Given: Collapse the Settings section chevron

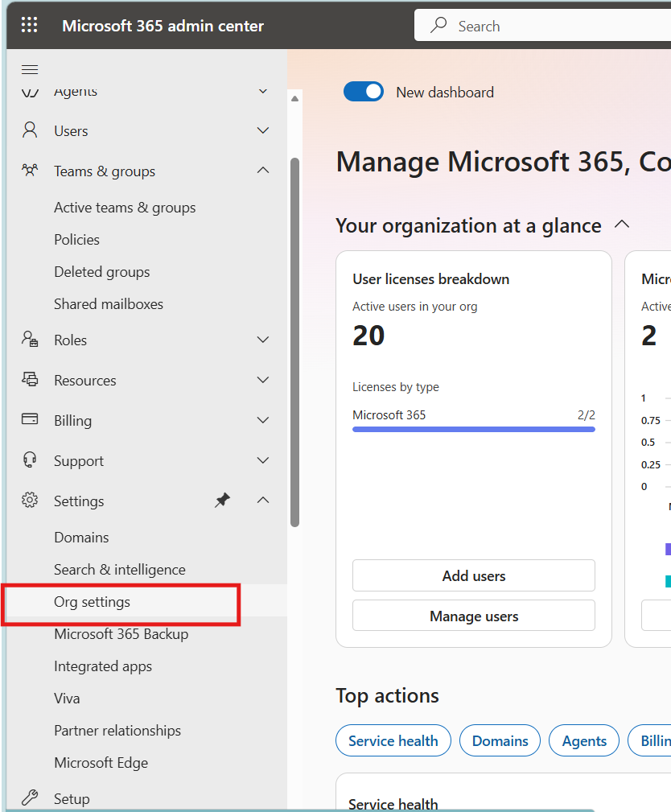Looking at the screenshot, I should 263,501.
